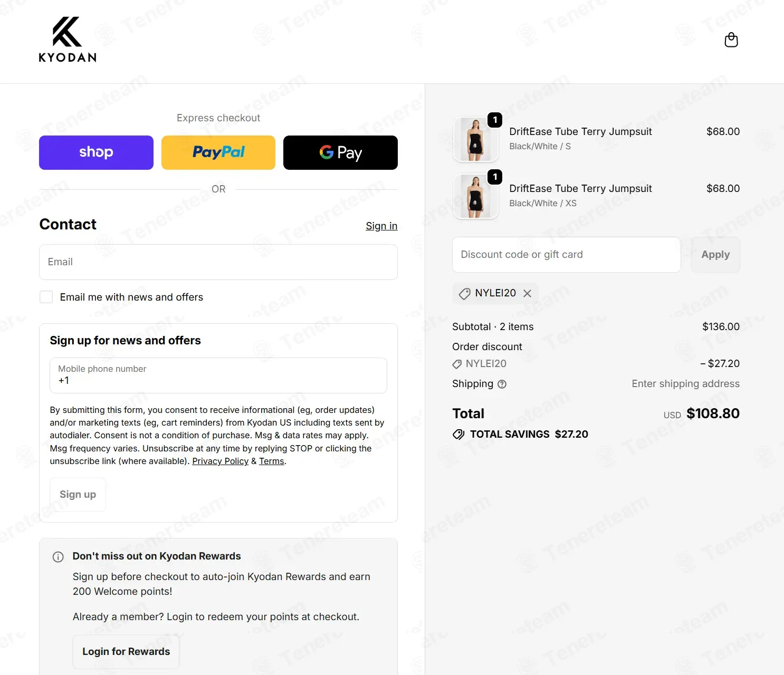784x675 pixels.
Task: Pay with PayPal express checkout
Action: pos(218,152)
